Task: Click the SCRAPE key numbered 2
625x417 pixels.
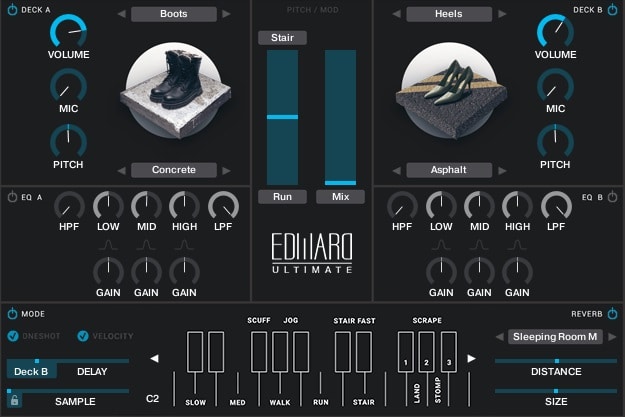Action: point(426,352)
